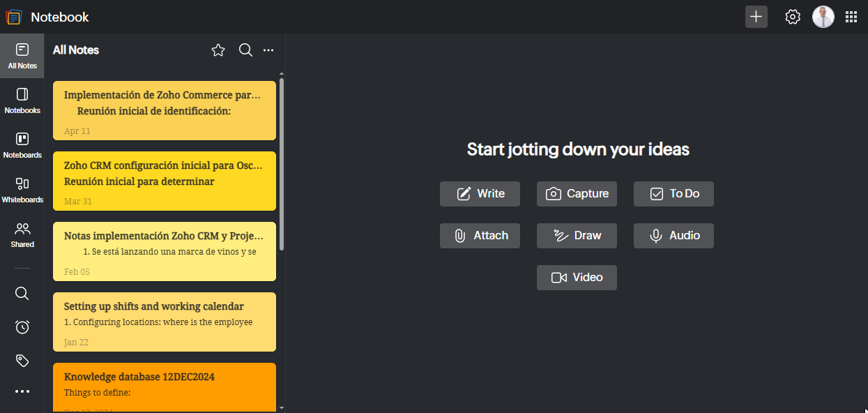Open the Setting up shifts note card
868x413 pixels.
pyautogui.click(x=165, y=322)
